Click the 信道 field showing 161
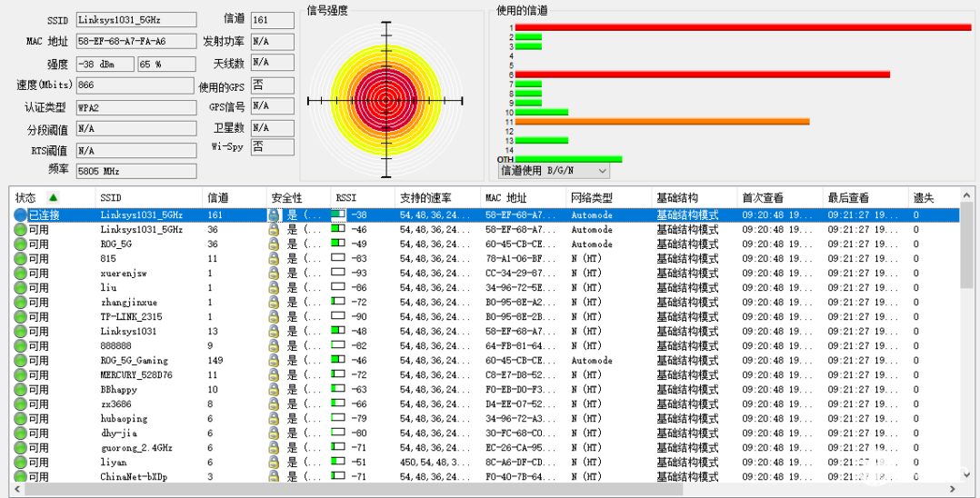Image resolution: width=980 pixels, height=498 pixels. click(273, 20)
